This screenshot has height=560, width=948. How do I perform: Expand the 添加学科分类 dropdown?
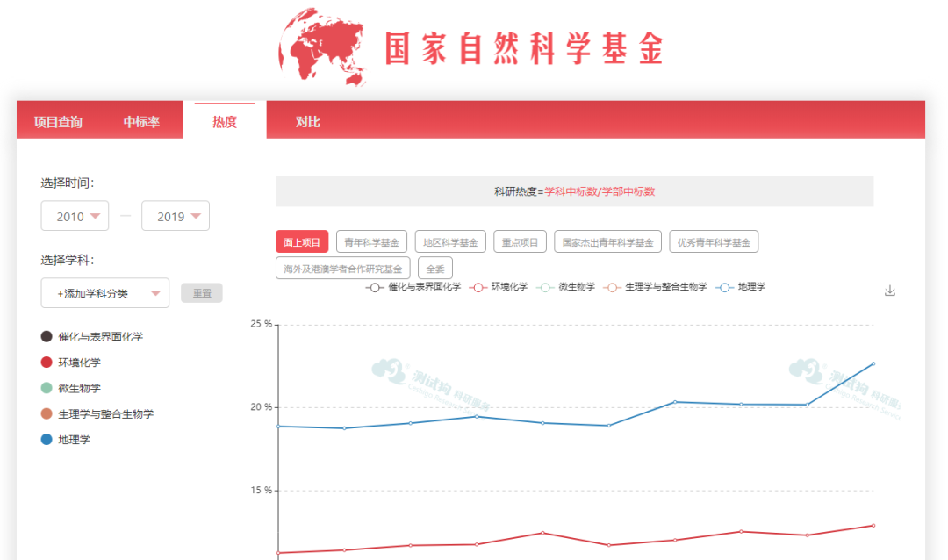105,293
